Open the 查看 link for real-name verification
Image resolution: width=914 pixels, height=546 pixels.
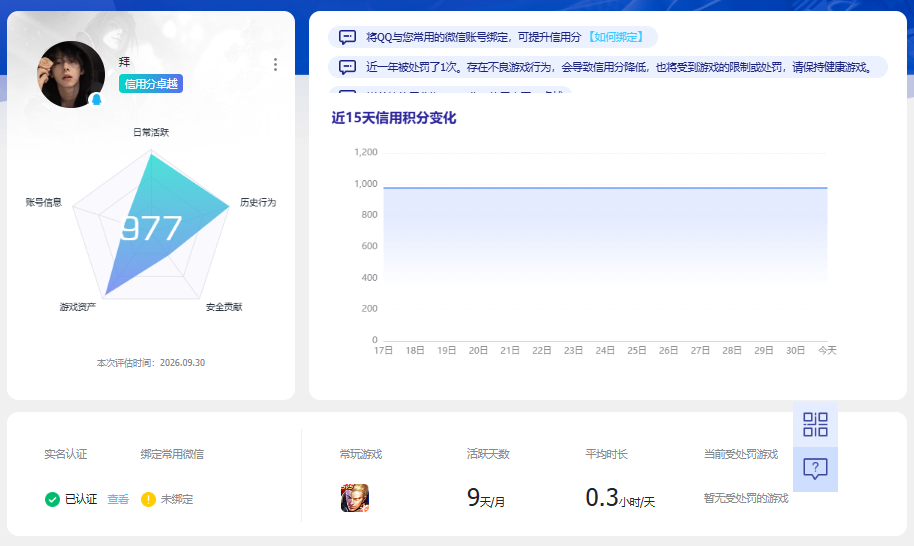[118, 499]
